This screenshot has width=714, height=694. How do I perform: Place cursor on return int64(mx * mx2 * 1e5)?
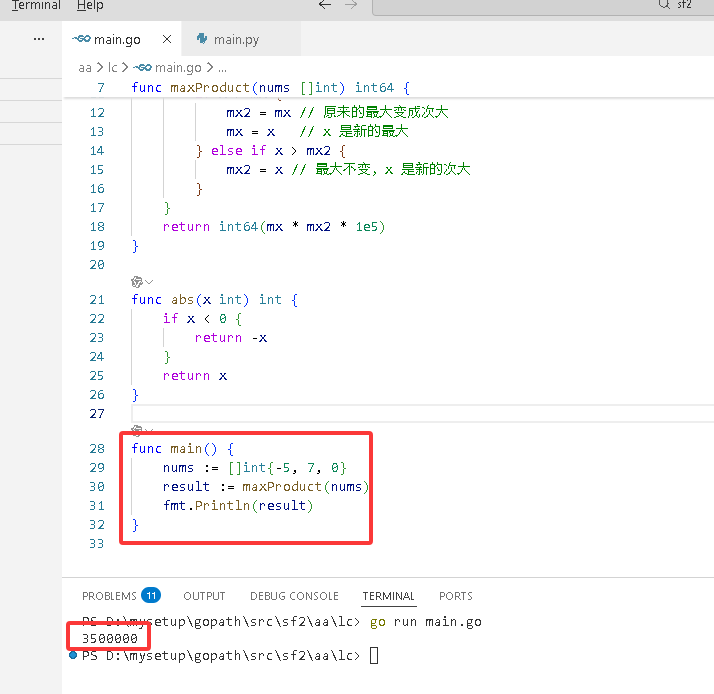tap(274, 227)
